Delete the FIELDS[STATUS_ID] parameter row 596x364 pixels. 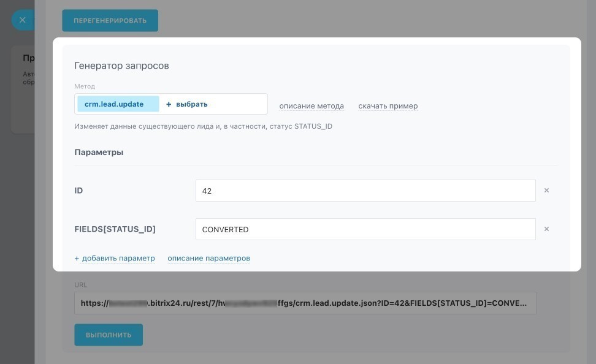click(546, 229)
